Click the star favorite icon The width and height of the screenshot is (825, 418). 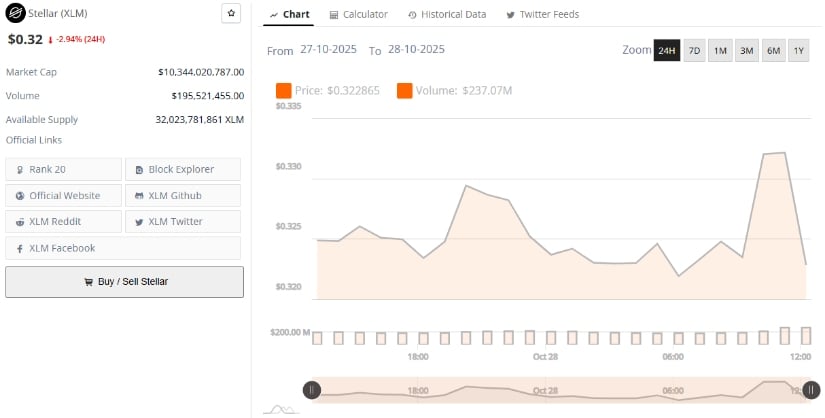(231, 13)
